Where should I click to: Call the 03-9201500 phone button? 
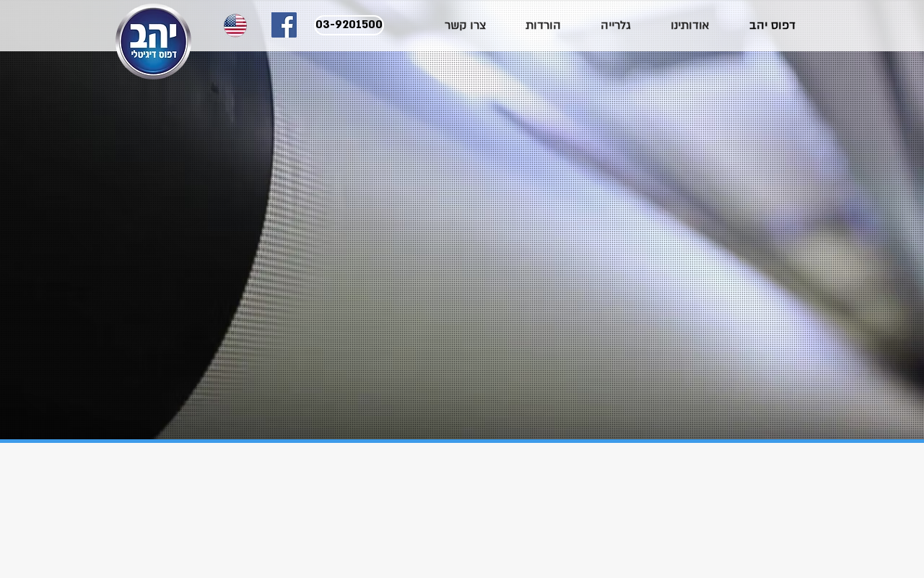point(349,25)
